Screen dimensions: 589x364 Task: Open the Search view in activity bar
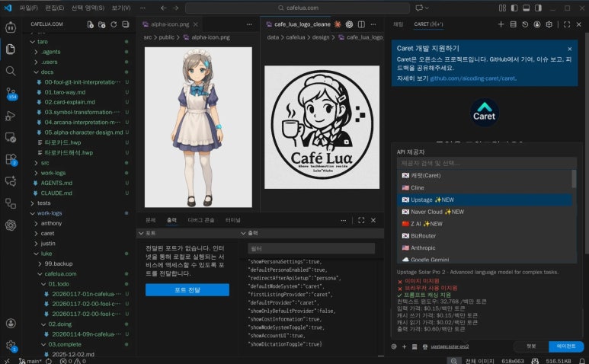pyautogui.click(x=10, y=70)
